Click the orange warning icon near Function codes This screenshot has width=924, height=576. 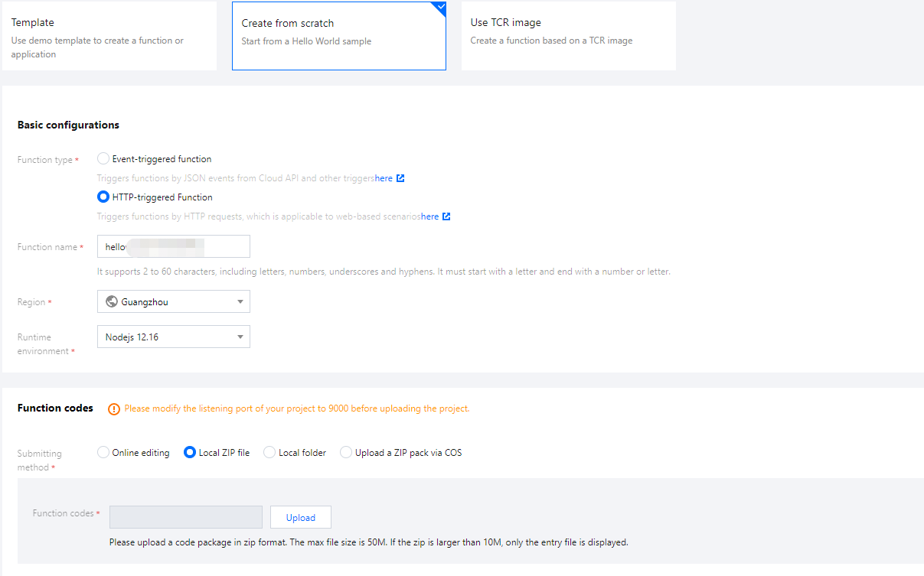pos(114,409)
